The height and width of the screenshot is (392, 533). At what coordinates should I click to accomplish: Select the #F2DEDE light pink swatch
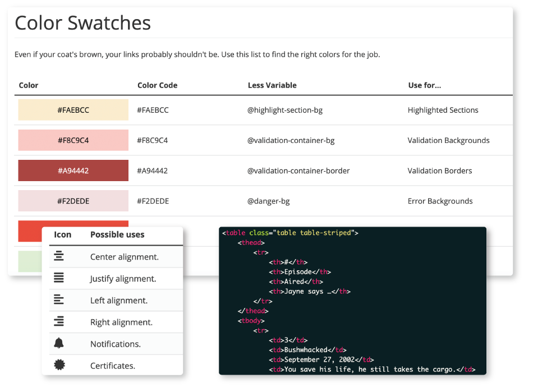[x=73, y=201]
